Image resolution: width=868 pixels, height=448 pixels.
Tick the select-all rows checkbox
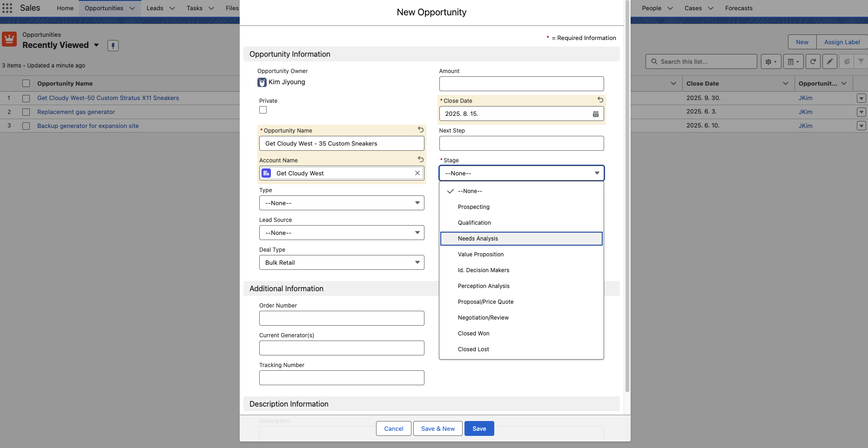[26, 83]
